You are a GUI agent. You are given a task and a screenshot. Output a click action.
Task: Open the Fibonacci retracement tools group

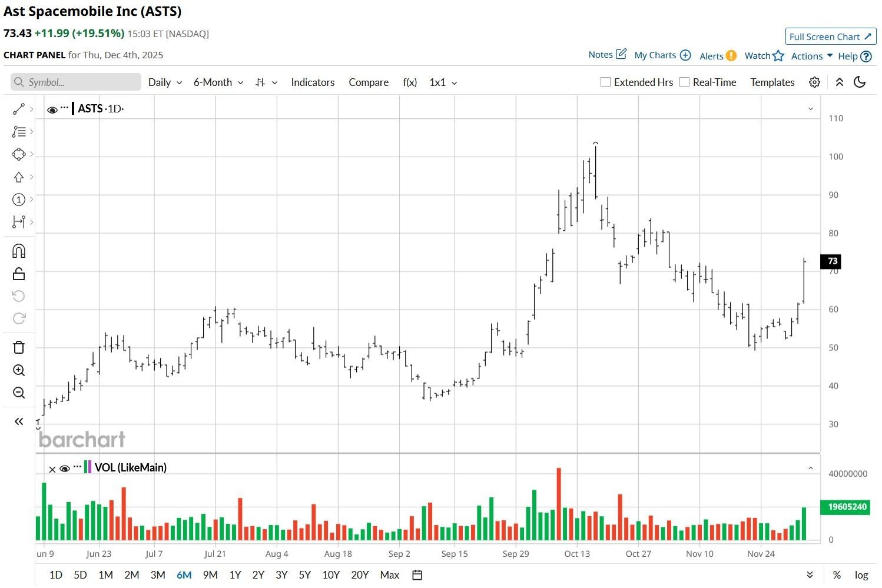(x=19, y=132)
